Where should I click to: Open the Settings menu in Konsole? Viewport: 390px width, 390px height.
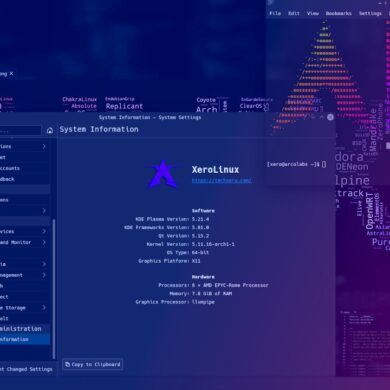pos(370,13)
